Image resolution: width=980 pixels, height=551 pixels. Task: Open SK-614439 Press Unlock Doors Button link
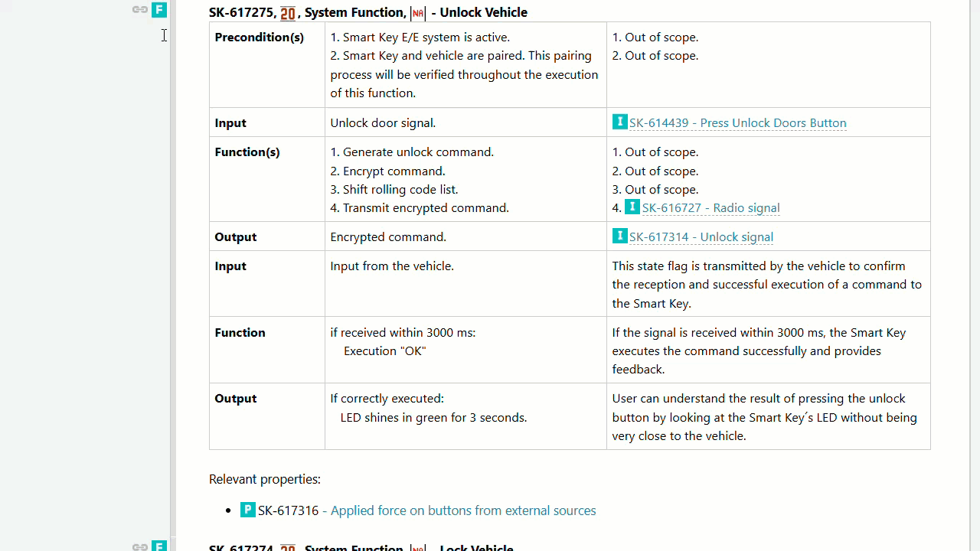[737, 123]
